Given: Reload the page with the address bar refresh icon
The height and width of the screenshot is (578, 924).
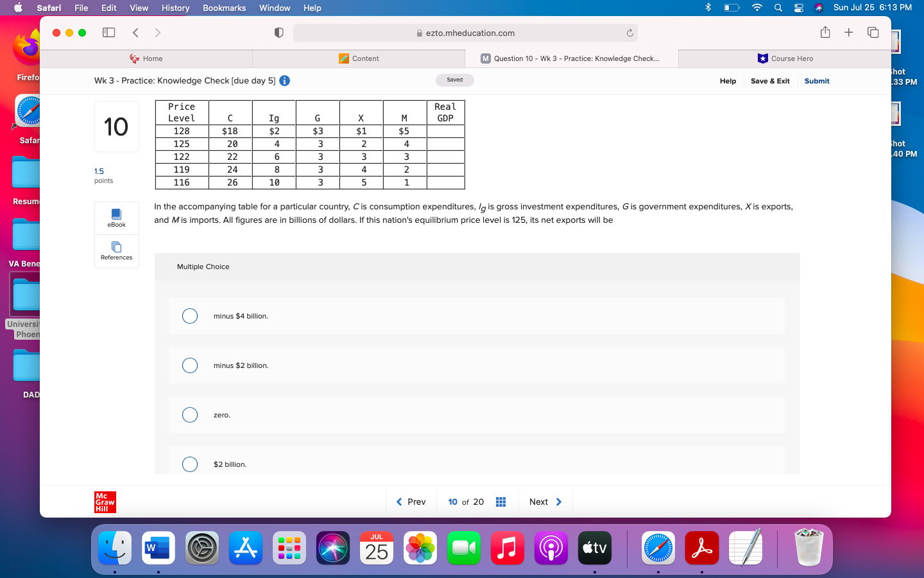Looking at the screenshot, I should [x=629, y=33].
